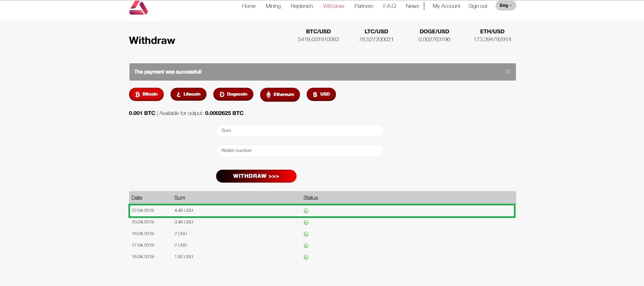
Task: Click the 4.45 USD sum cell
Action: [x=184, y=211]
